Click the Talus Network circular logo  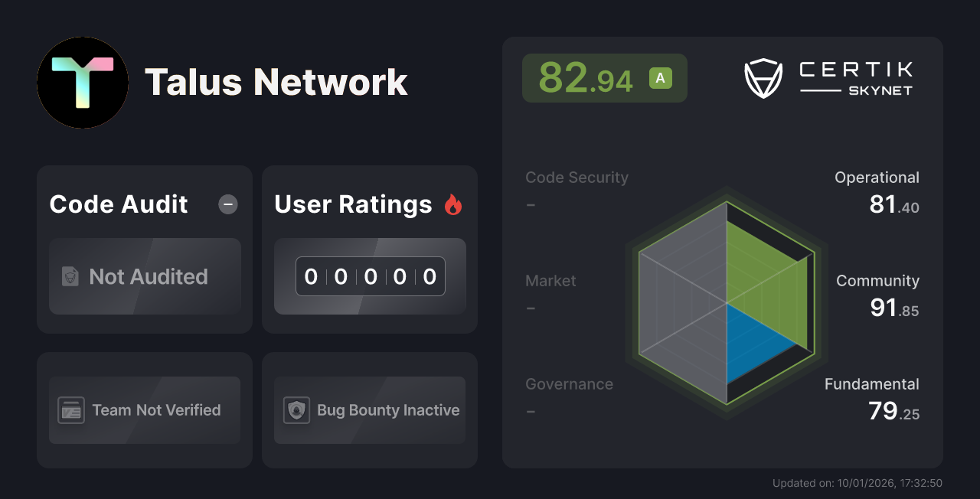(83, 83)
